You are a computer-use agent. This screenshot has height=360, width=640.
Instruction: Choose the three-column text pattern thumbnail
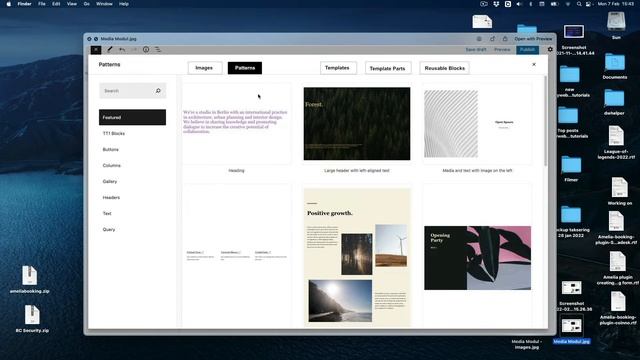coord(236,256)
